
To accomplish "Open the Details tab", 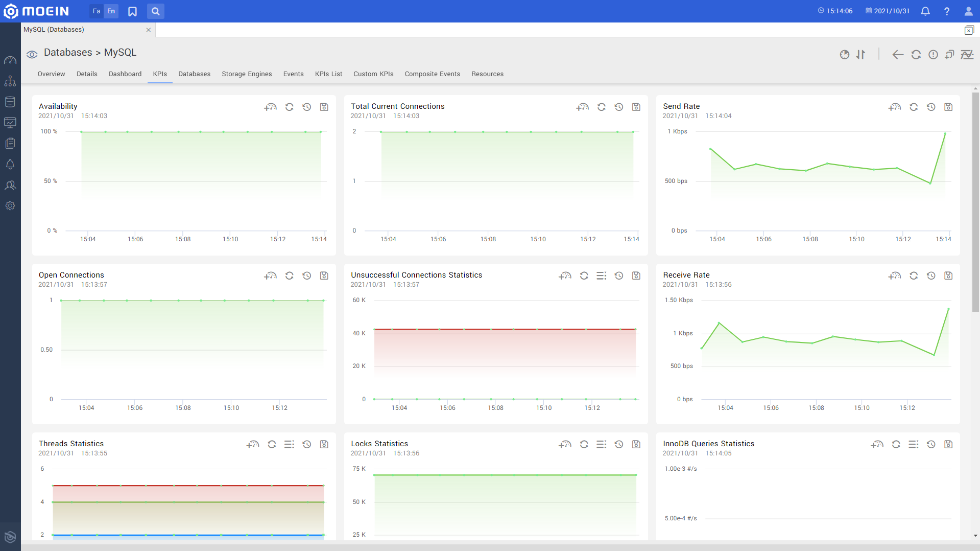I will (x=87, y=74).
